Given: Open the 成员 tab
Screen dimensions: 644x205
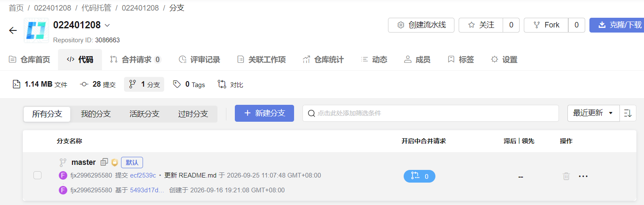Looking at the screenshot, I should click(417, 60).
